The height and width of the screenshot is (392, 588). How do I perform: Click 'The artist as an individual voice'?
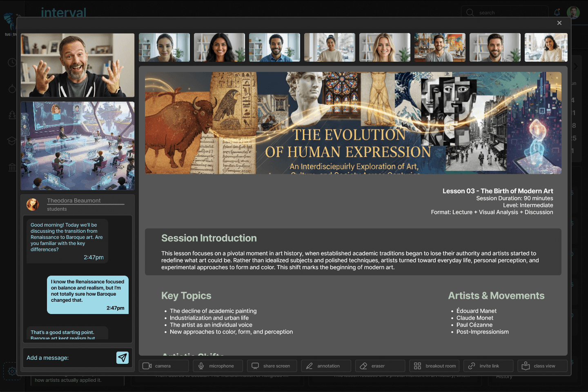point(211,325)
